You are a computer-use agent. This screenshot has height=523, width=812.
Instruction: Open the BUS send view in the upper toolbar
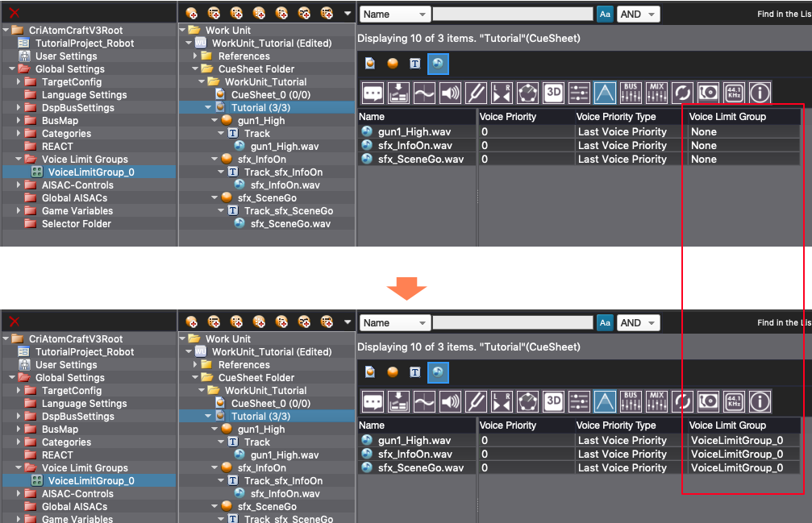tap(631, 93)
